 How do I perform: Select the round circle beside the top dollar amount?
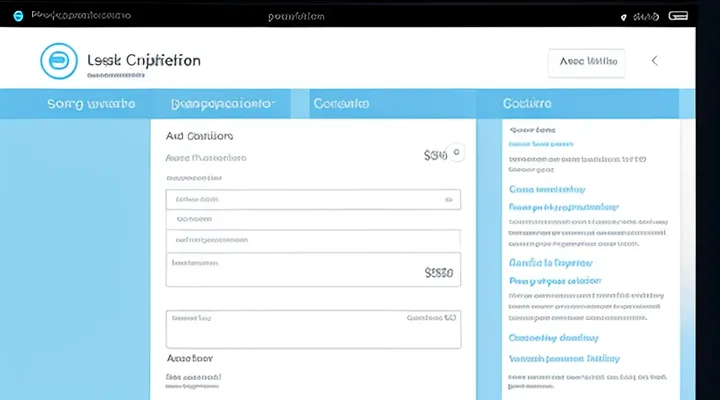click(457, 153)
